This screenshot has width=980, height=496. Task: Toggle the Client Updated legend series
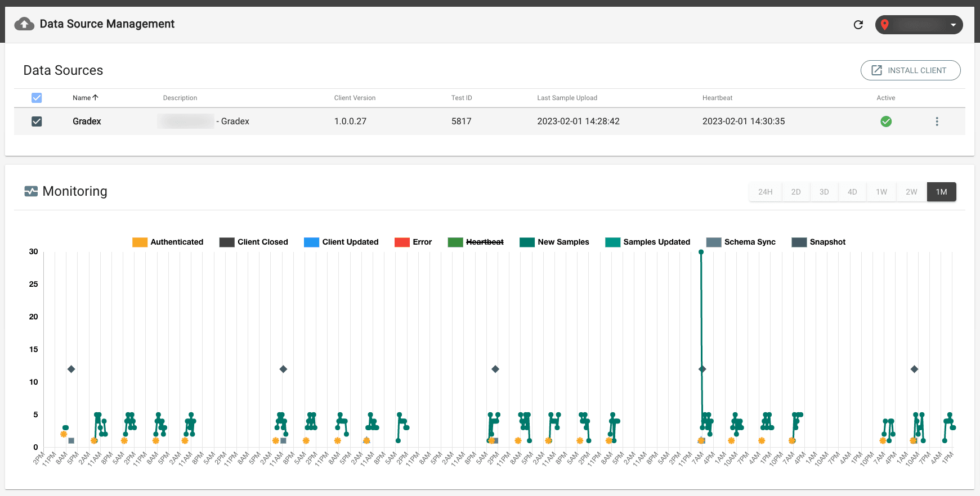point(341,242)
